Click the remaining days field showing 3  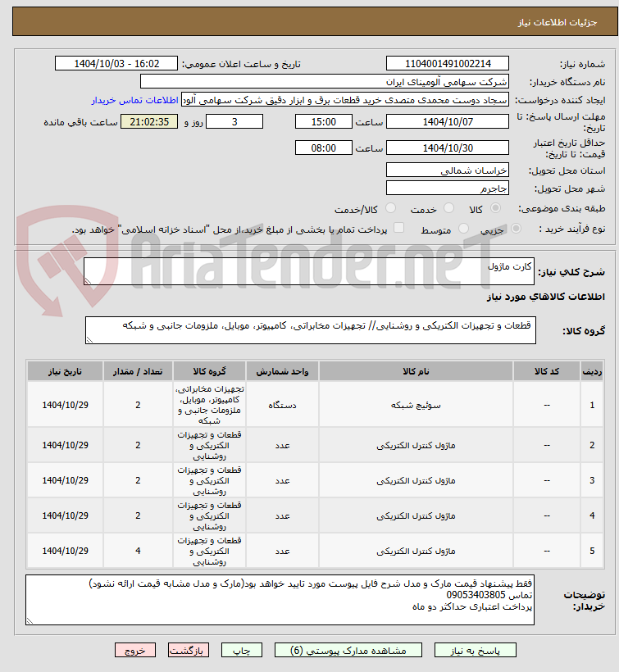tap(234, 122)
